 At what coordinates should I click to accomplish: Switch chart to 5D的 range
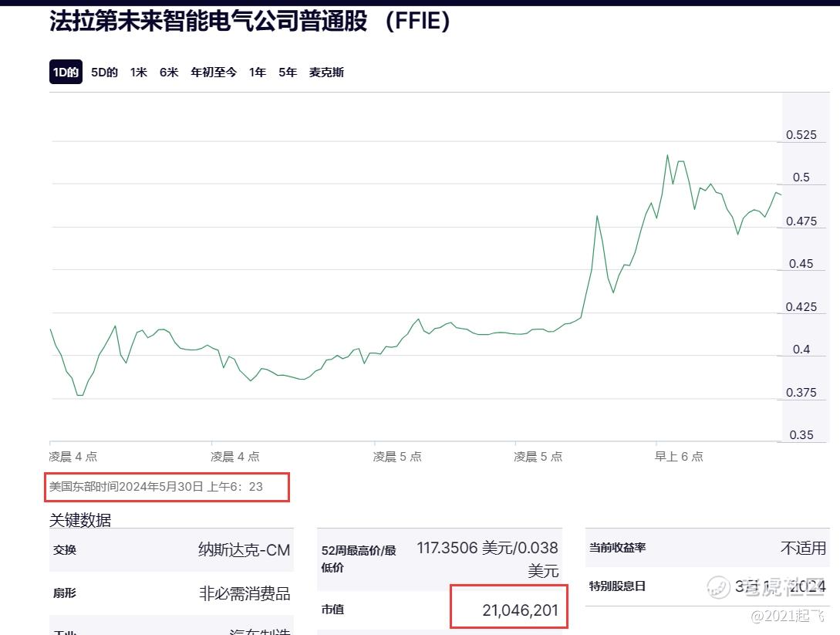[x=104, y=73]
